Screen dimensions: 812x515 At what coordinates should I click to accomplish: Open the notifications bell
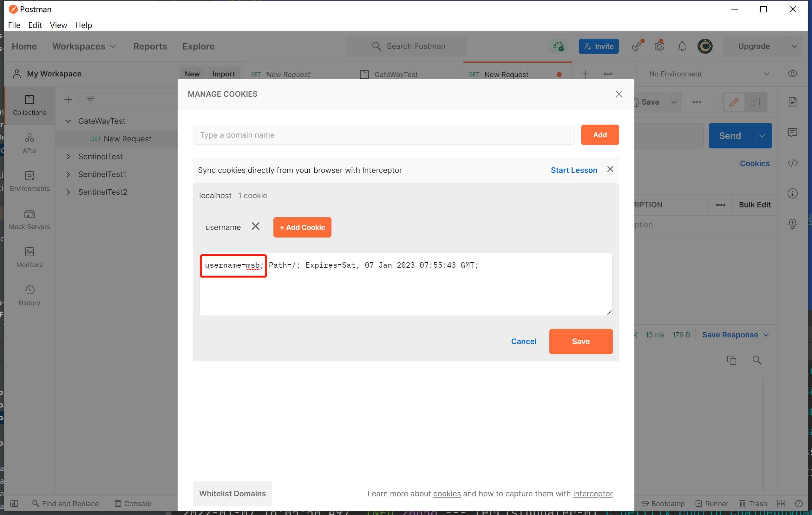coord(682,46)
